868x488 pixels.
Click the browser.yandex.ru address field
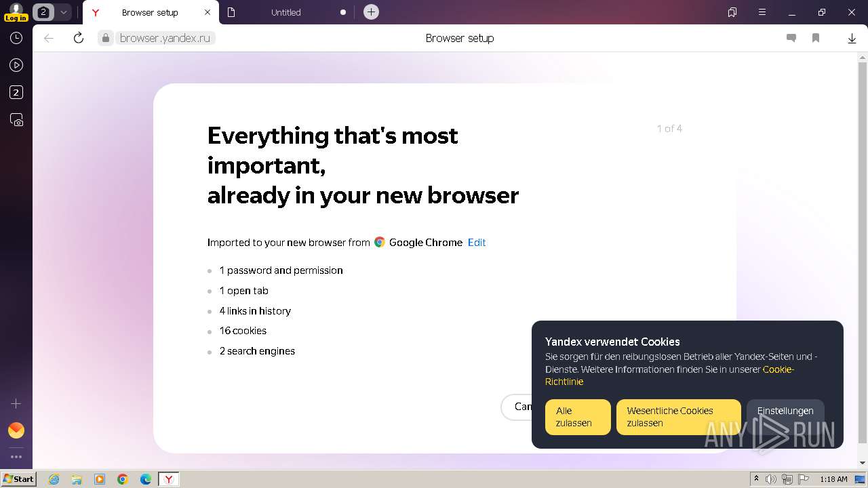point(165,39)
